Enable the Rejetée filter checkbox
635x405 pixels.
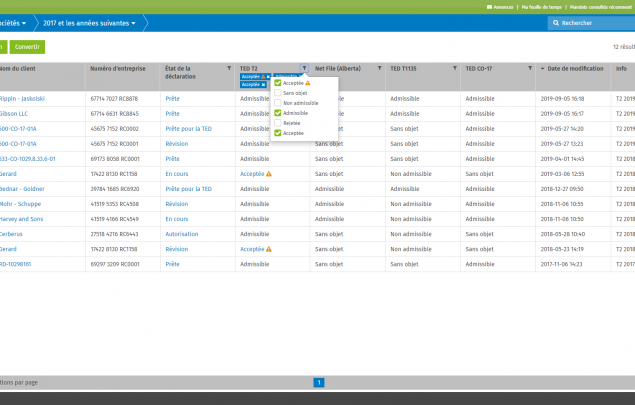pos(278,123)
